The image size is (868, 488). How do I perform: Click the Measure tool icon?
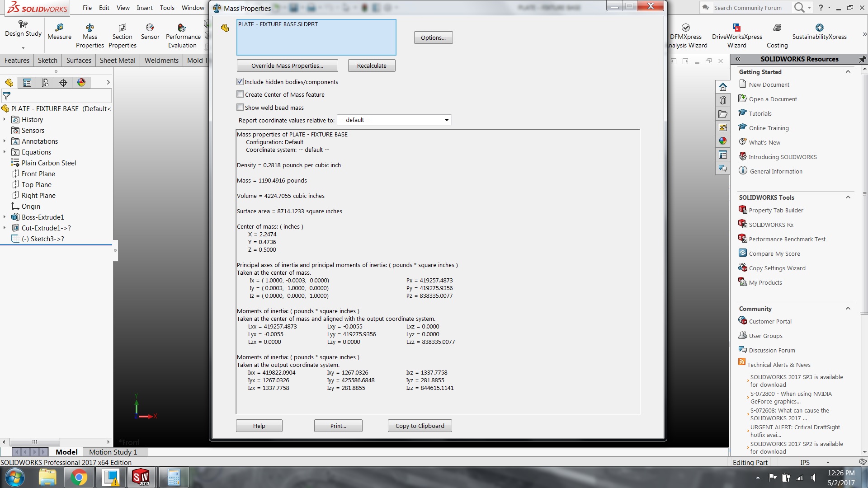point(59,28)
